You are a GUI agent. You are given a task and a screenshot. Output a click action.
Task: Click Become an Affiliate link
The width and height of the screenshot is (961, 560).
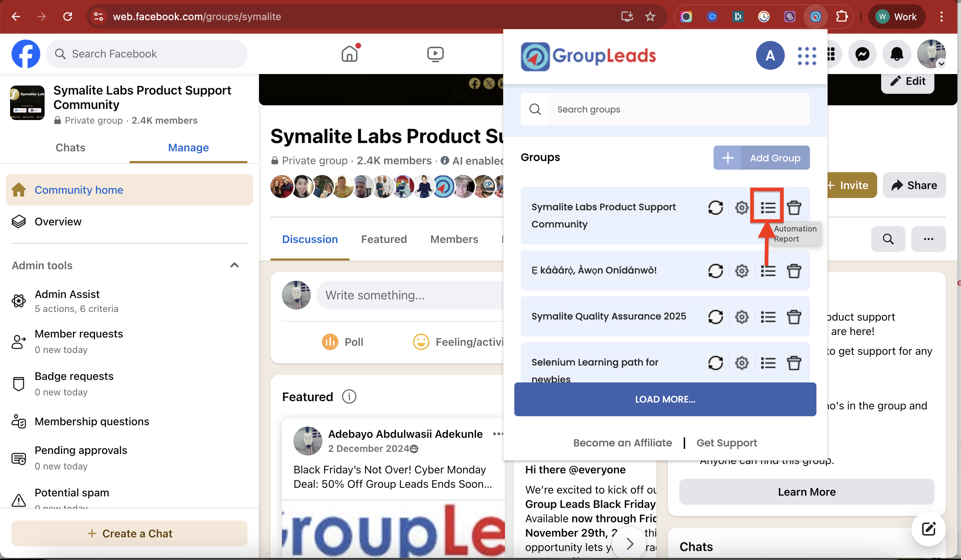pos(622,442)
